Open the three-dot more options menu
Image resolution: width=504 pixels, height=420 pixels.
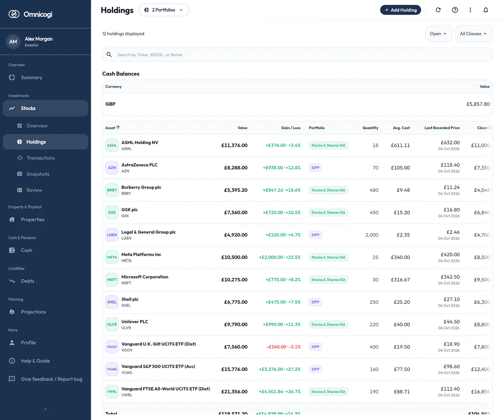pos(470,10)
